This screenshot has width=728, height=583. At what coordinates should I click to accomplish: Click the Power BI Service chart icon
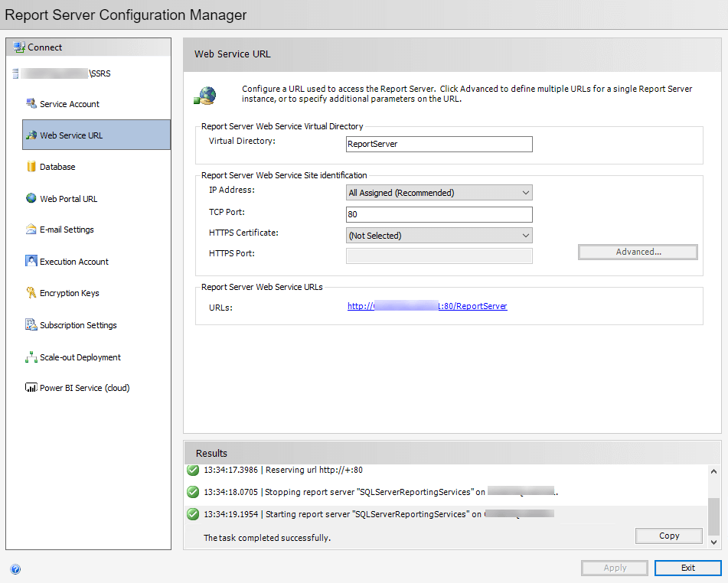pos(31,388)
